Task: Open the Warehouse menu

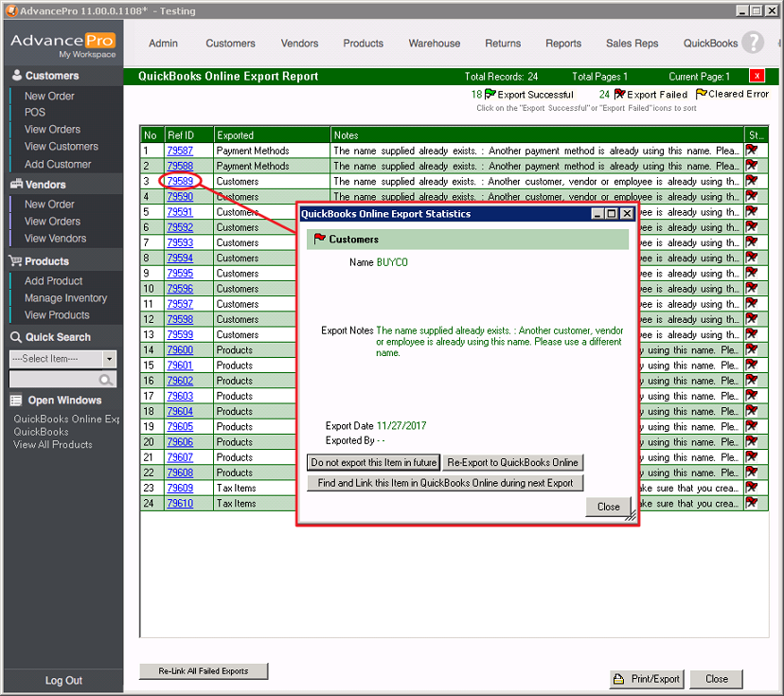Action: [x=434, y=43]
